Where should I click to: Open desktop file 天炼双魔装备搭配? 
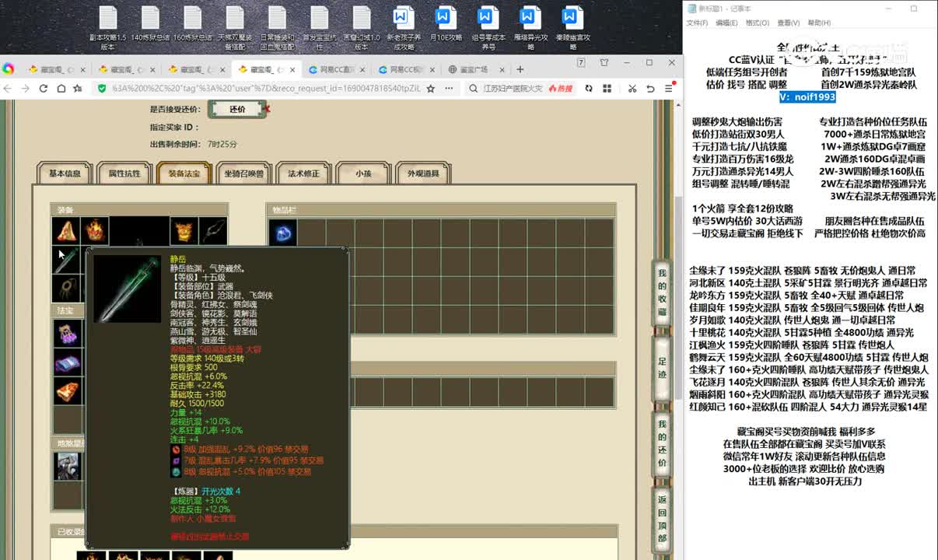[x=234, y=27]
